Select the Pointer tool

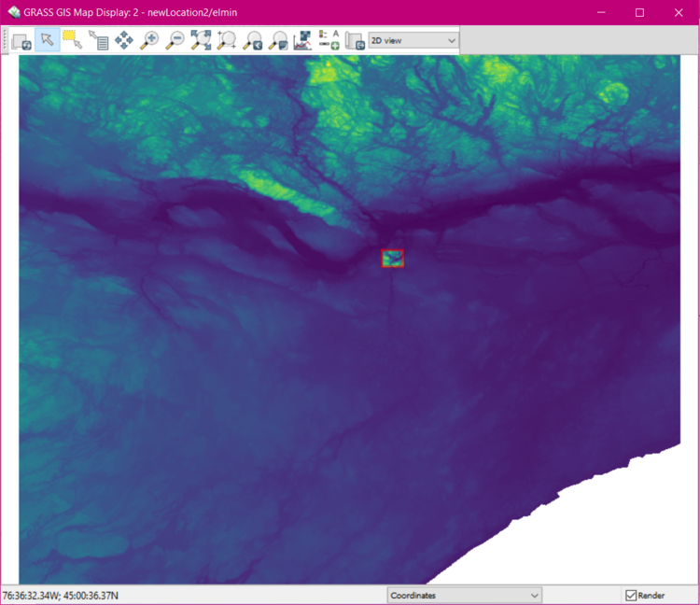tap(48, 40)
